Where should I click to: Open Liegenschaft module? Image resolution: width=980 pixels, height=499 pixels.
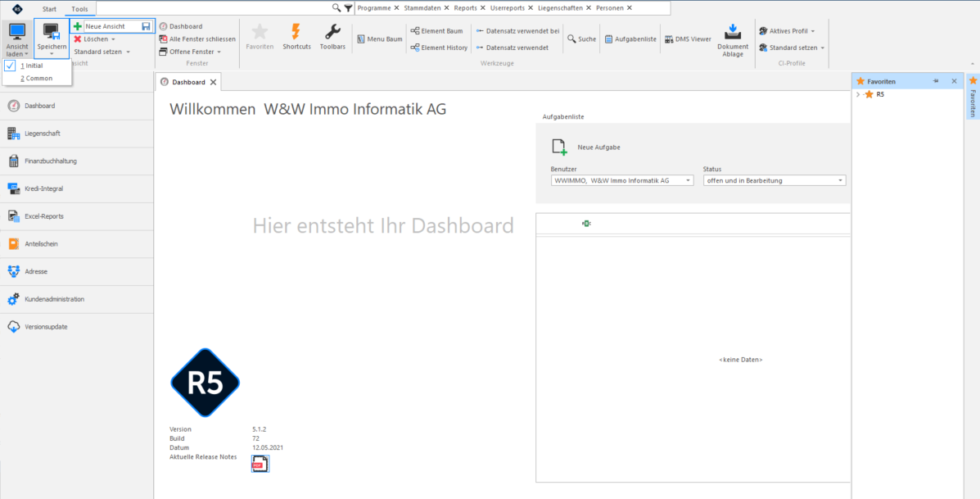click(x=77, y=134)
